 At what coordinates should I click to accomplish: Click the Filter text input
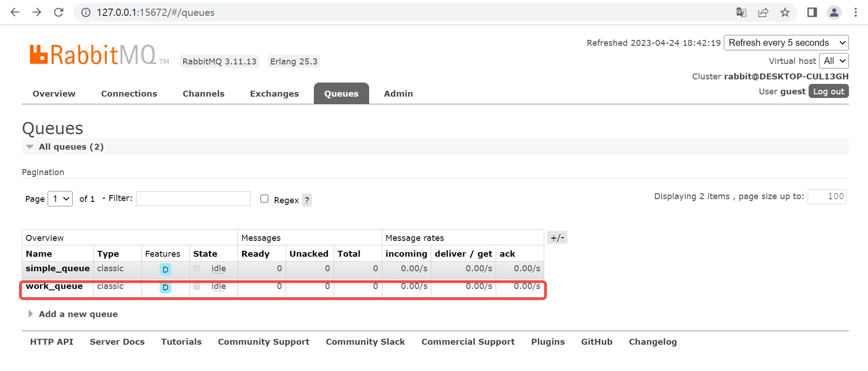coord(193,199)
